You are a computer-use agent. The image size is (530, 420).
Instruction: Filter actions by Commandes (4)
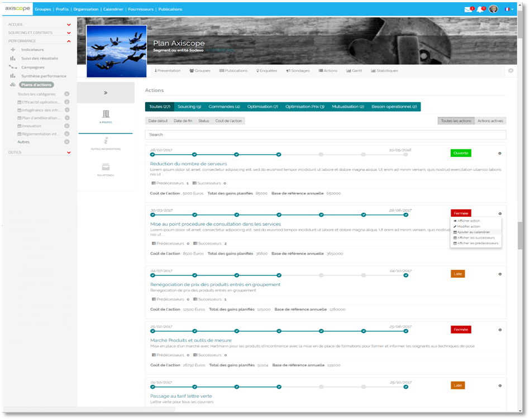(x=224, y=107)
